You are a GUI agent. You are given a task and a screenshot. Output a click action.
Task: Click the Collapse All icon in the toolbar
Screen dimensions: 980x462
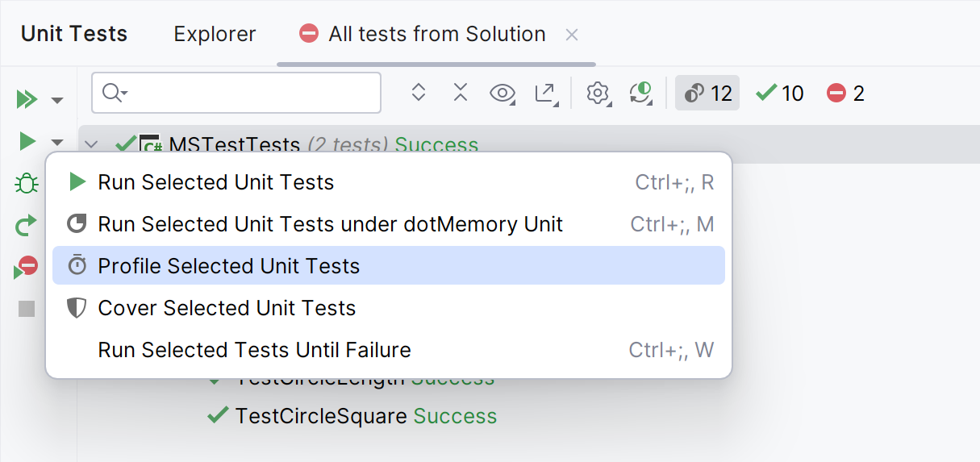point(461,93)
